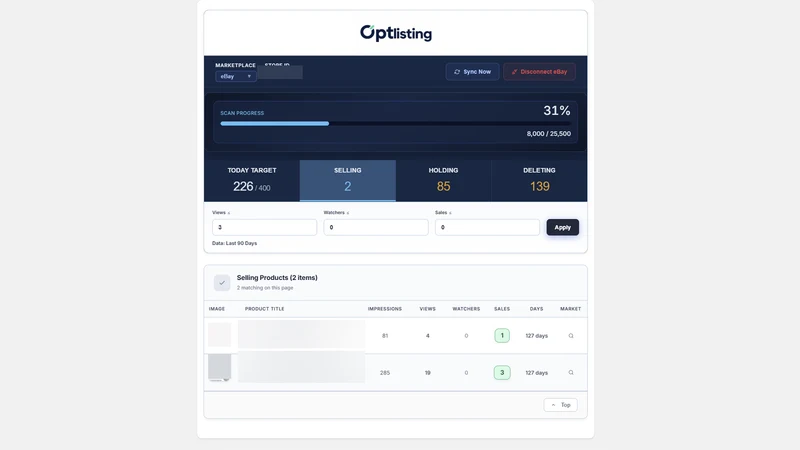Click the Product Title column header

(264, 309)
